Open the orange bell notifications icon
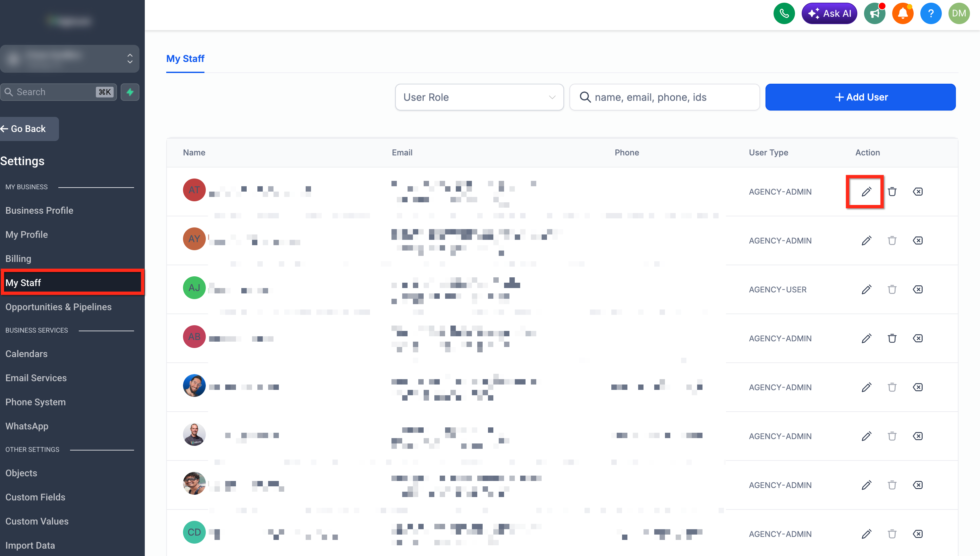Screen dimensions: 980x556 [903, 14]
